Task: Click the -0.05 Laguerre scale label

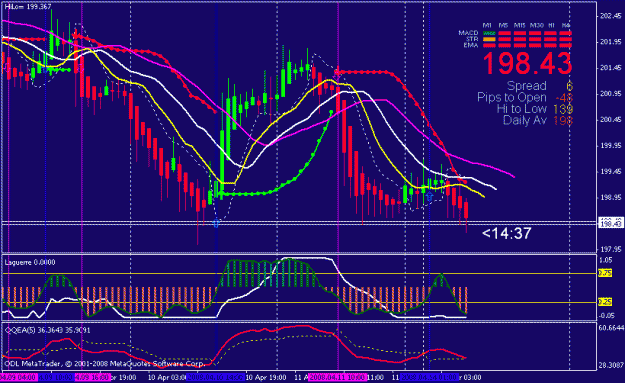Action: 607,316
